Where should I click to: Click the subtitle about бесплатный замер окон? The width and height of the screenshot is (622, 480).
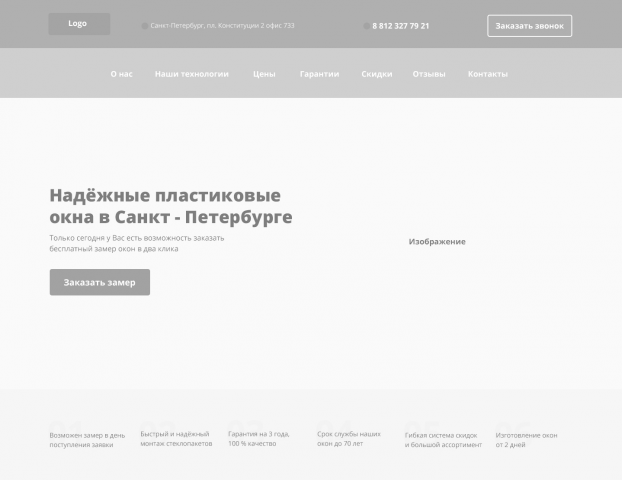(x=136, y=243)
